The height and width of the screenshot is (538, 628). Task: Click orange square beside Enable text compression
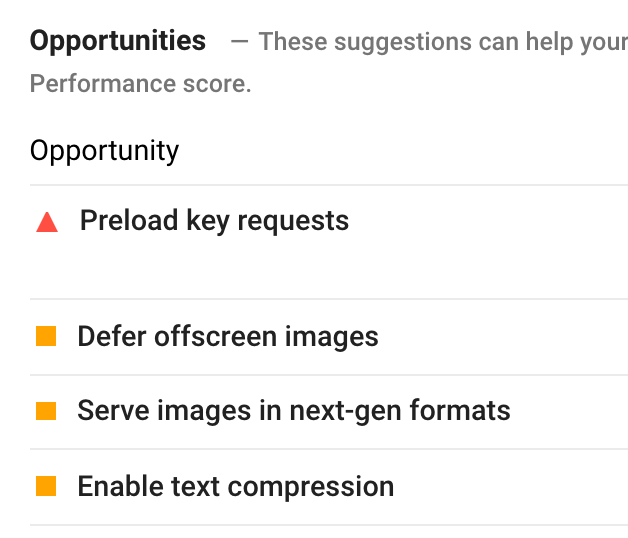point(46,487)
